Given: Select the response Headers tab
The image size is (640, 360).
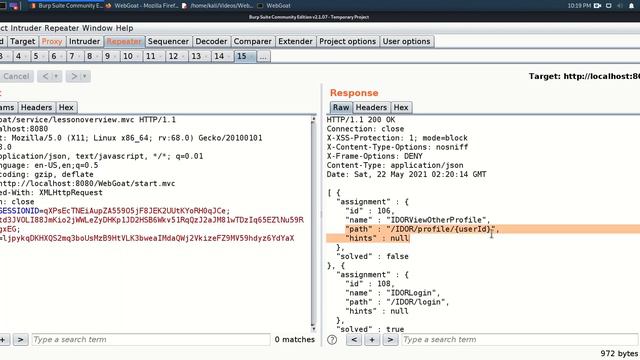Looking at the screenshot, I should point(371,107).
